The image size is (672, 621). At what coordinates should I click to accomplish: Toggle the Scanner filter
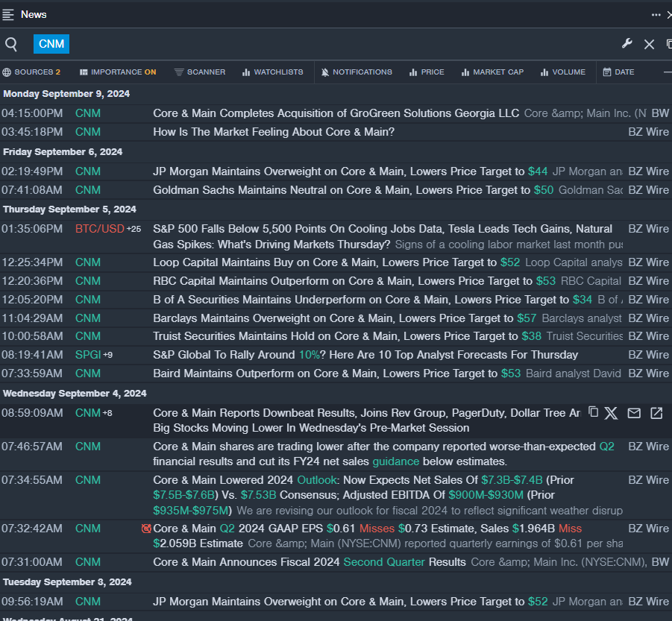tap(200, 72)
